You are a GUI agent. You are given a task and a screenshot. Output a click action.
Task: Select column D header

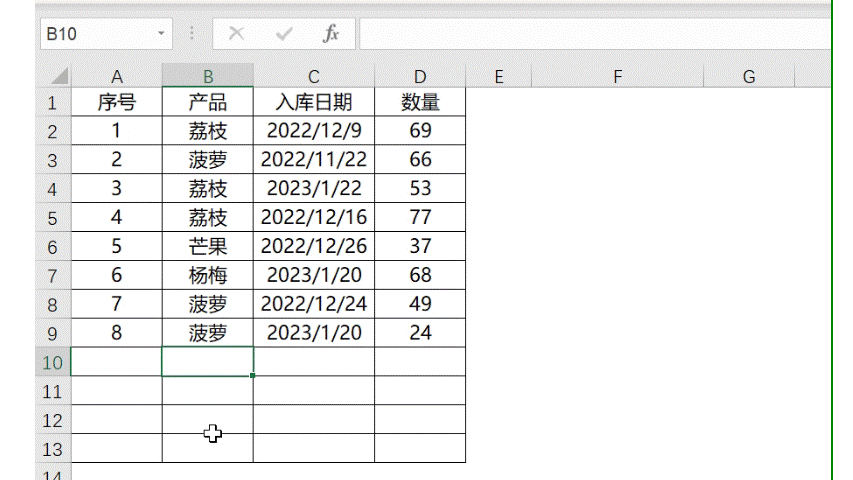click(x=420, y=77)
